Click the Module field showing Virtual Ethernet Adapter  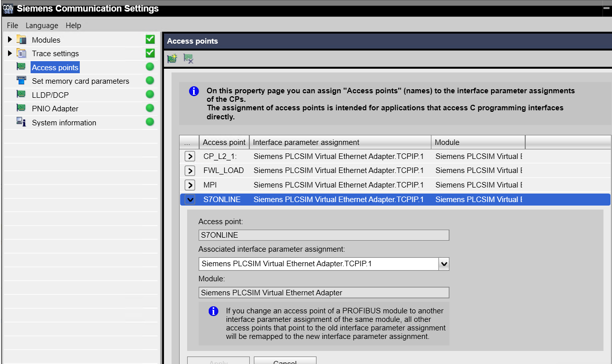(x=324, y=292)
